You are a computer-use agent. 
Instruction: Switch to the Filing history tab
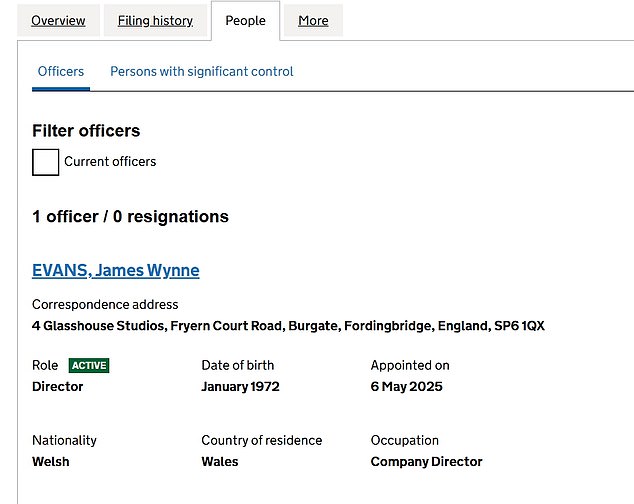tap(155, 20)
